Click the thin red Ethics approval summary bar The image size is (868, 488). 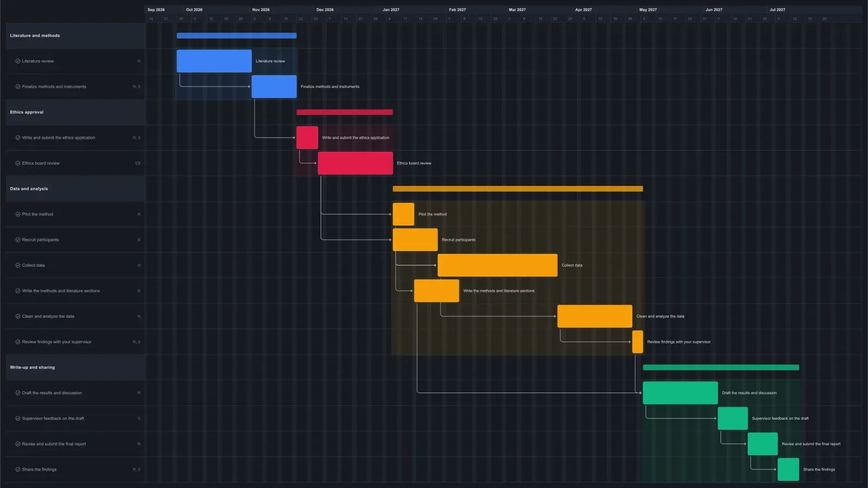344,112
